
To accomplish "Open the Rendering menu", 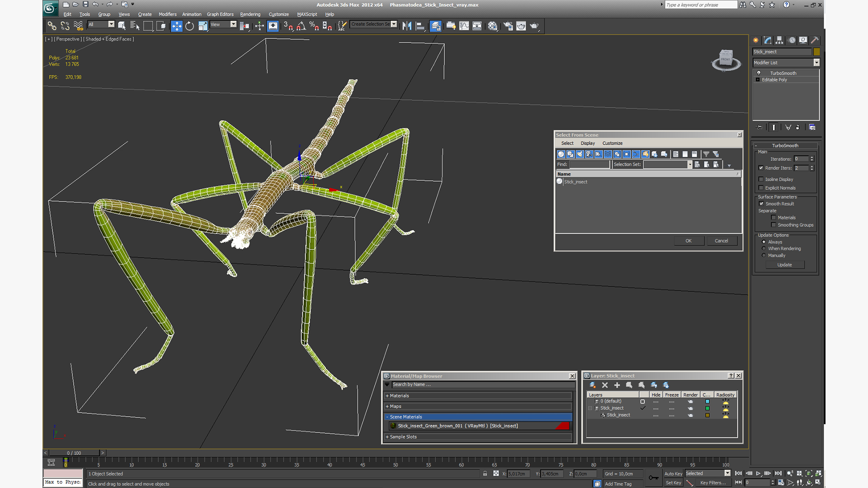I will point(250,14).
